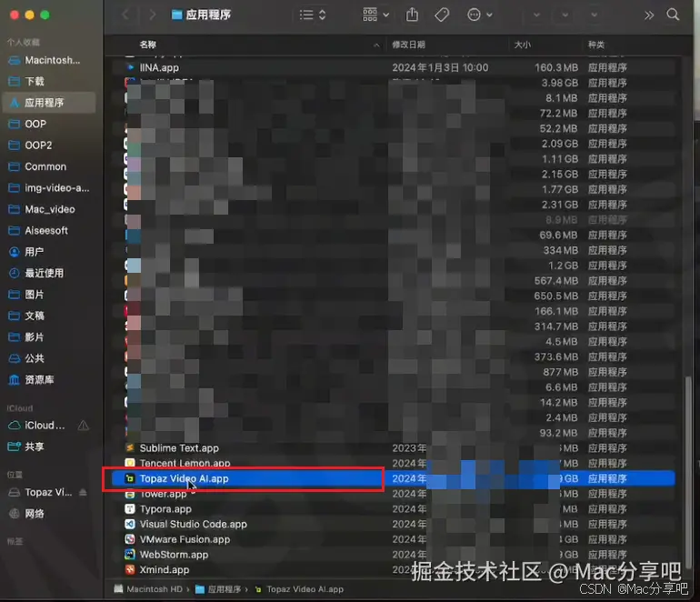Toggle the sort-direction chevron in name column

pos(376,45)
